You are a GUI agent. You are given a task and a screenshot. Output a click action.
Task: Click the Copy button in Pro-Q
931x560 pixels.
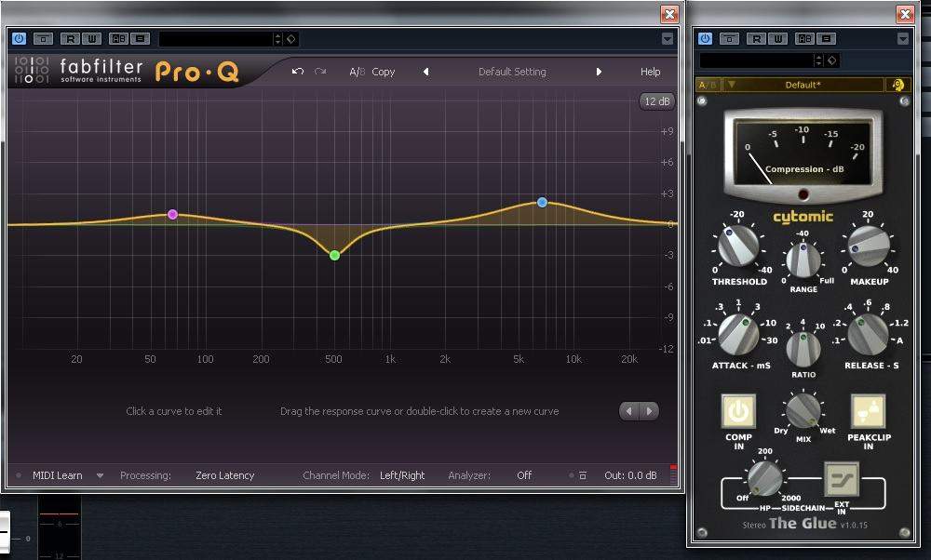click(x=383, y=72)
